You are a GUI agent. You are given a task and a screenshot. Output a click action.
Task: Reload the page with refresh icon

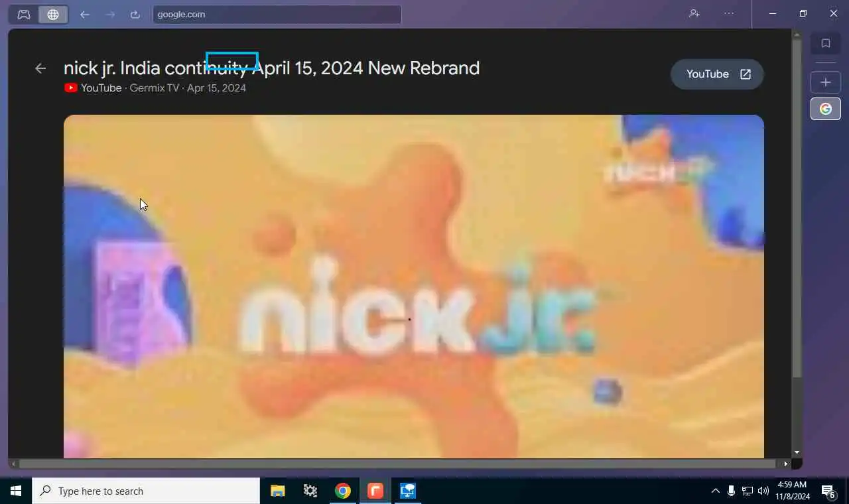135,14
